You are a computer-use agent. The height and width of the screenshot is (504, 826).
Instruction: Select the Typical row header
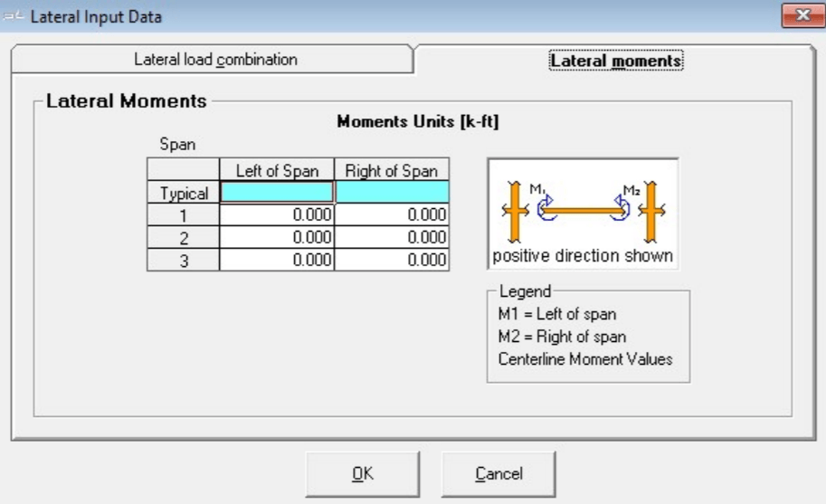(x=184, y=193)
